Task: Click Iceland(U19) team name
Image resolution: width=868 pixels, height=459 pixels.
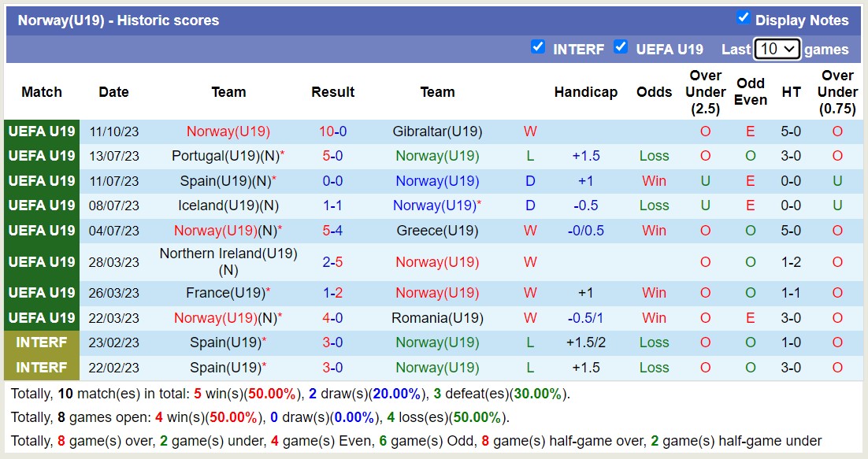Action: pyautogui.click(x=223, y=205)
